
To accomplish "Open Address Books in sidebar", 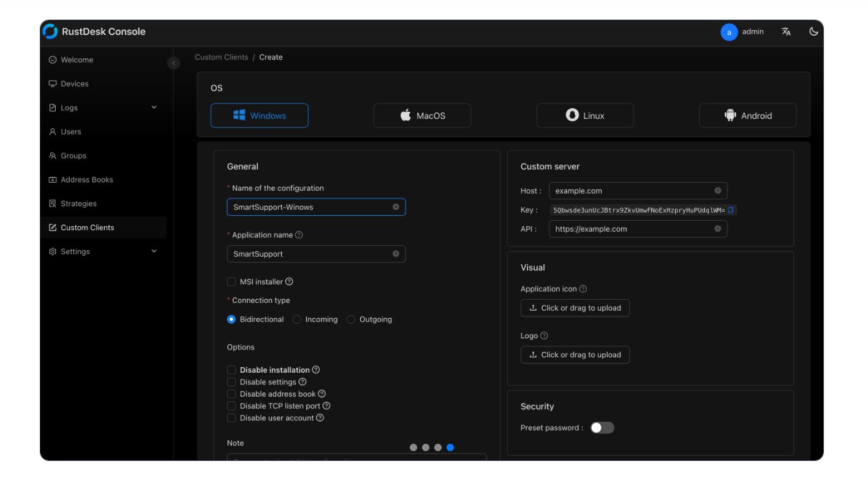I will click(x=104, y=180).
